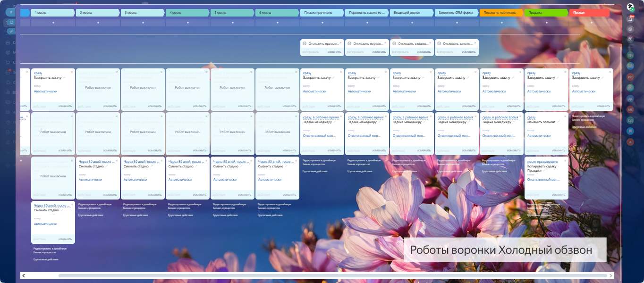Select Заполнена CRM-форма stage
The width and height of the screenshot is (644, 283).
[457, 13]
